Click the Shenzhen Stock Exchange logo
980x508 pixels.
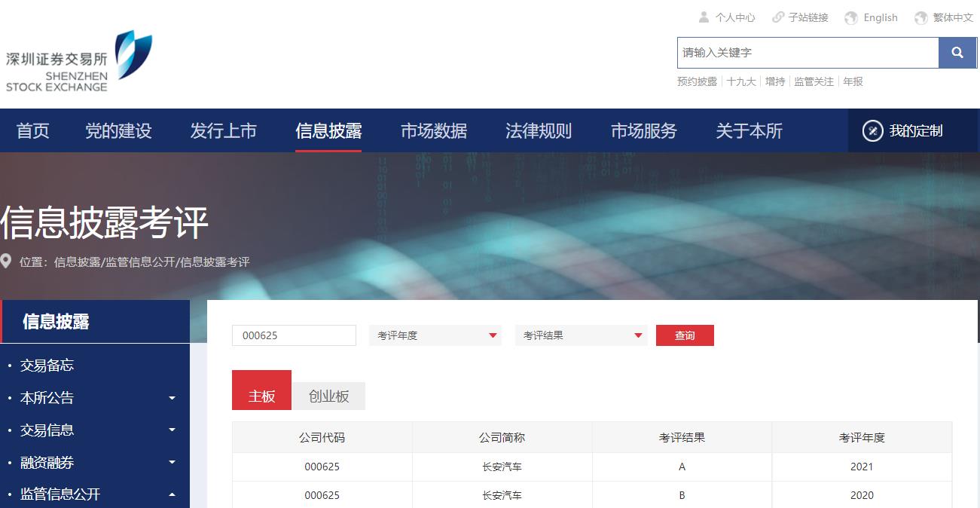(78, 62)
